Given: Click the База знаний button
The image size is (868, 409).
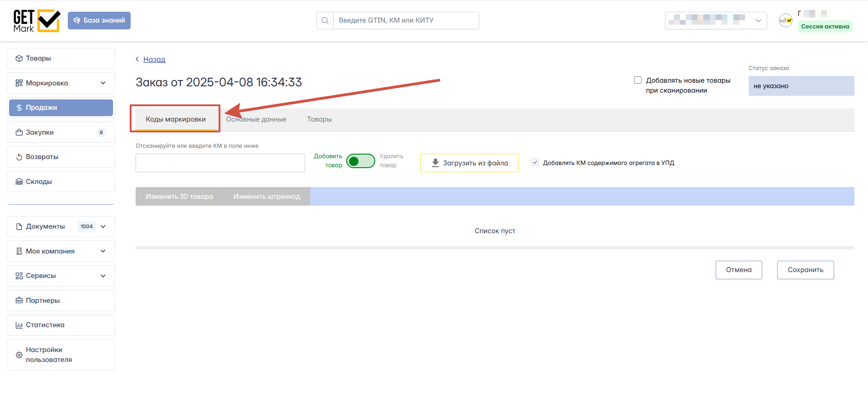Looking at the screenshot, I should click(99, 20).
